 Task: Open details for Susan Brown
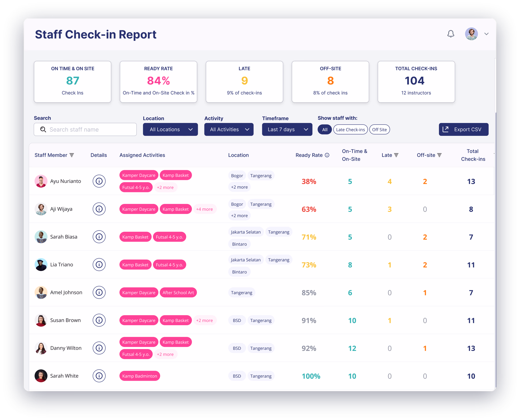coord(99,320)
